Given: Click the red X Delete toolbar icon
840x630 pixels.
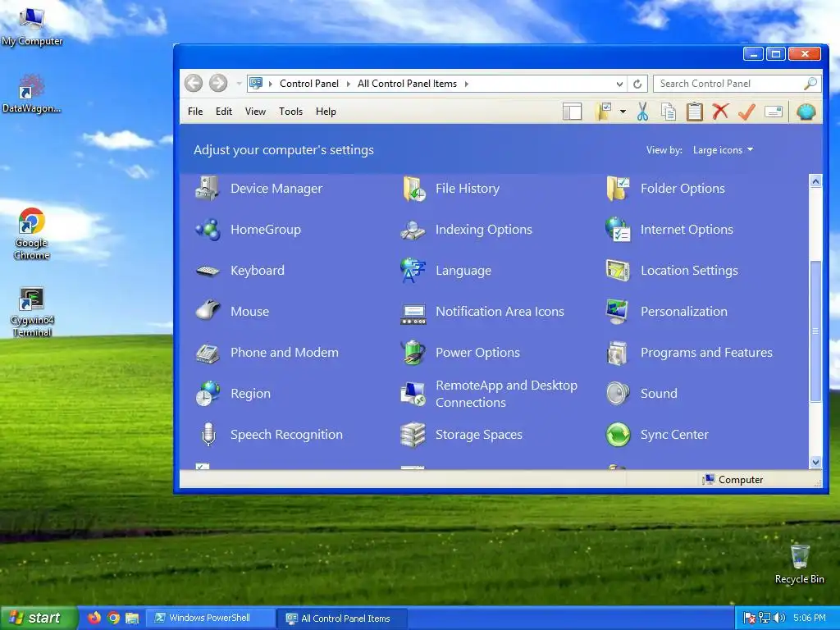Looking at the screenshot, I should point(720,112).
